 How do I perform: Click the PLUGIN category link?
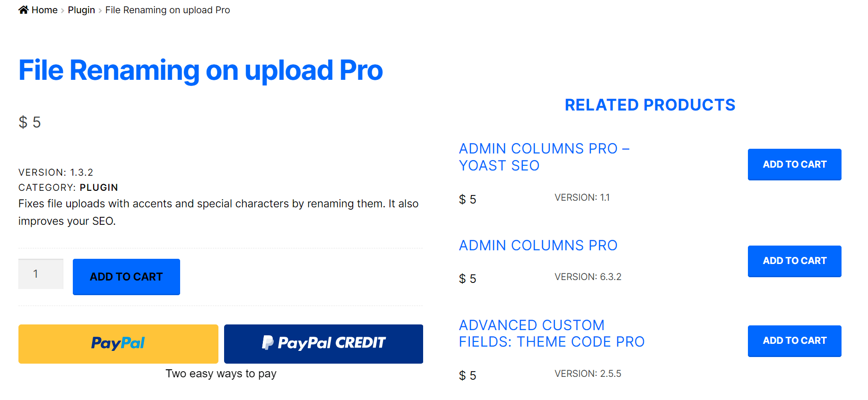click(99, 187)
